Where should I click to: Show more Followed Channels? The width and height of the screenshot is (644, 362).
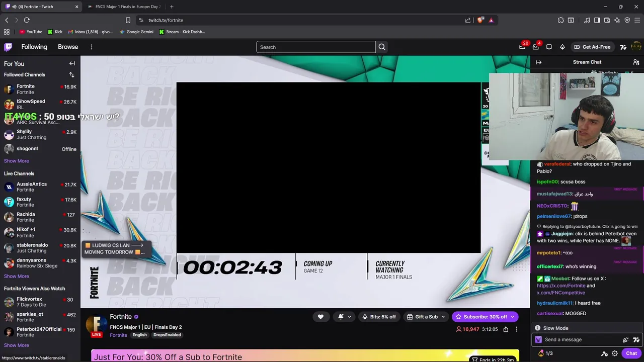17,161
